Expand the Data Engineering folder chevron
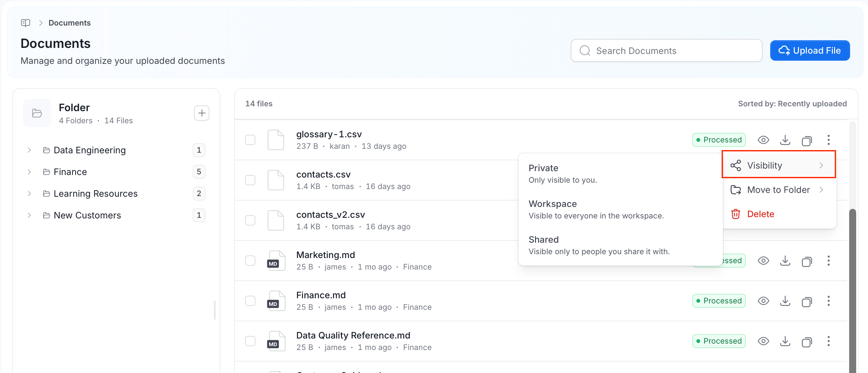Image resolution: width=868 pixels, height=373 pixels. tap(29, 150)
